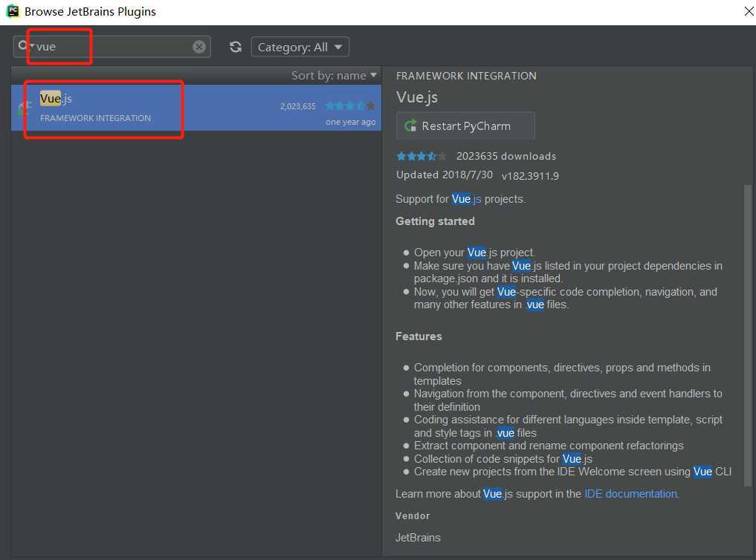Click the Updated 2018/7/30 text

[x=444, y=175]
